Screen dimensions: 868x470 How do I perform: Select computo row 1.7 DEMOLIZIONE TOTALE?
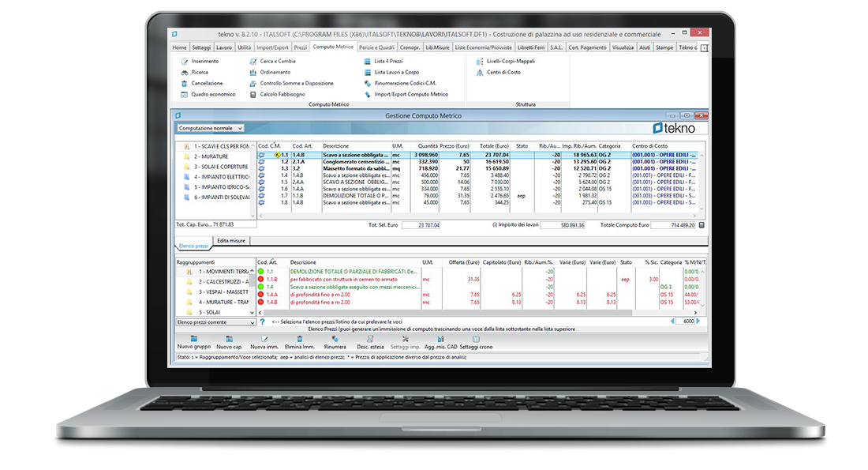[x=477, y=196]
